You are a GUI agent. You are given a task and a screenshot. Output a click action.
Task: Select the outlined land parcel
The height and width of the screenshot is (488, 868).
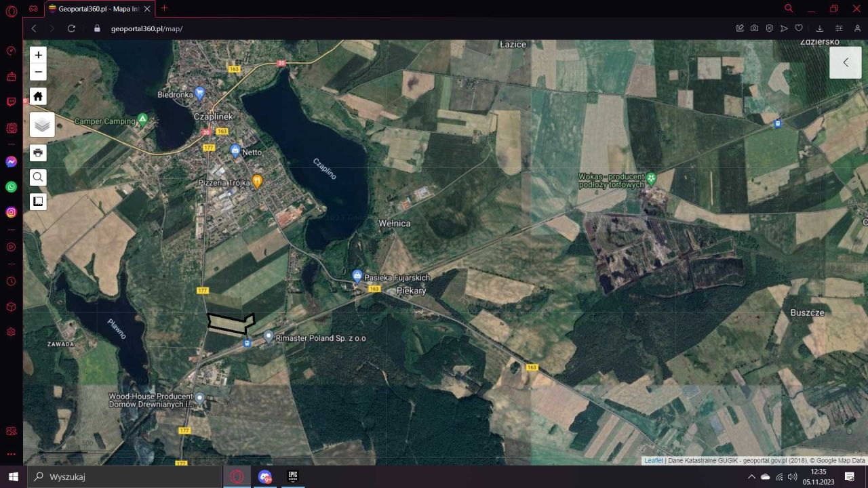point(231,323)
